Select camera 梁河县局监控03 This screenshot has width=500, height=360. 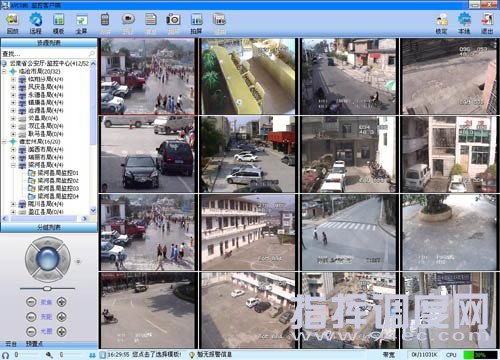53,188
